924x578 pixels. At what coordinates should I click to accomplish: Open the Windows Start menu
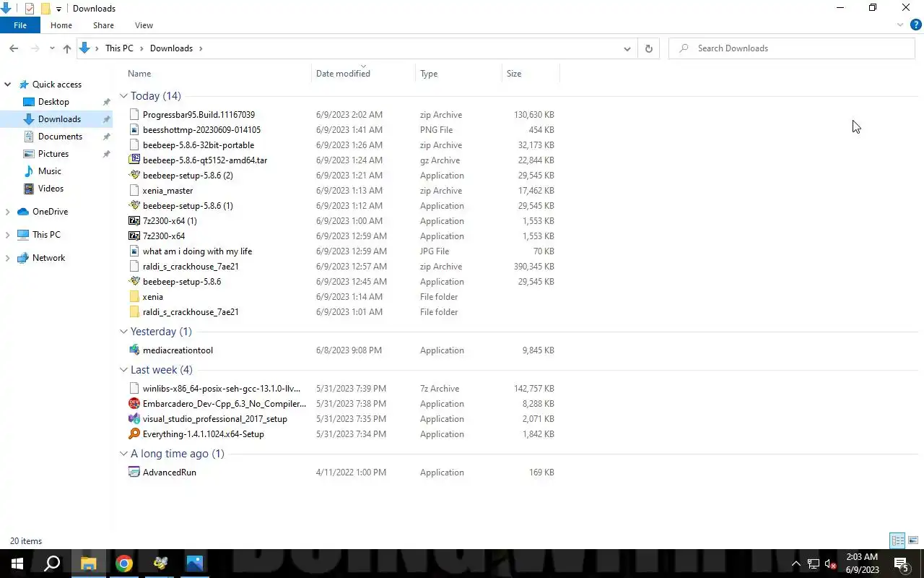17,564
